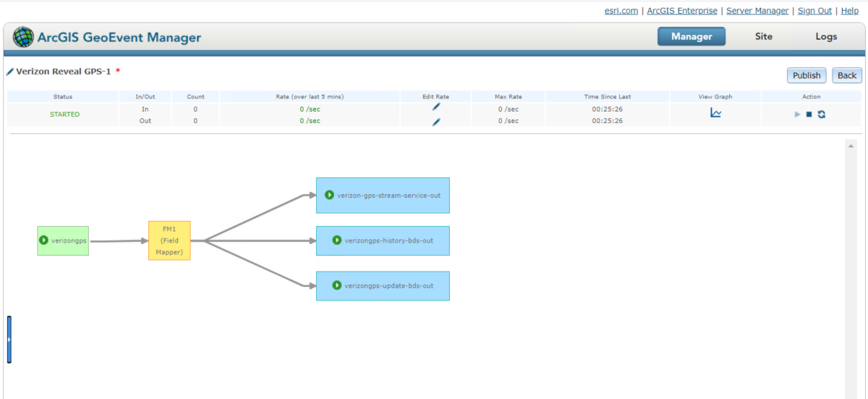Click the Back button
Screen dimensions: 868x399
847,75
